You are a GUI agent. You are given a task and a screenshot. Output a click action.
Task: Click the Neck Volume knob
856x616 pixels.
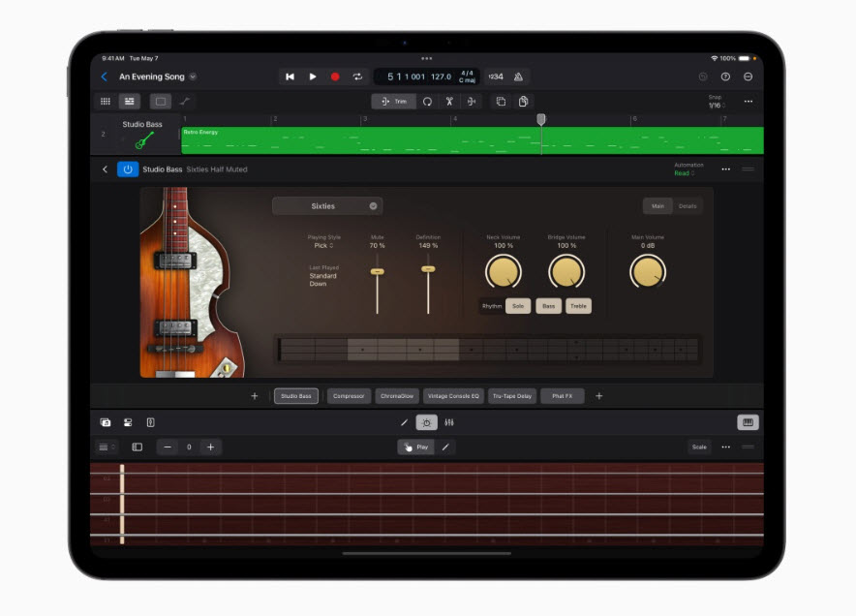click(504, 272)
